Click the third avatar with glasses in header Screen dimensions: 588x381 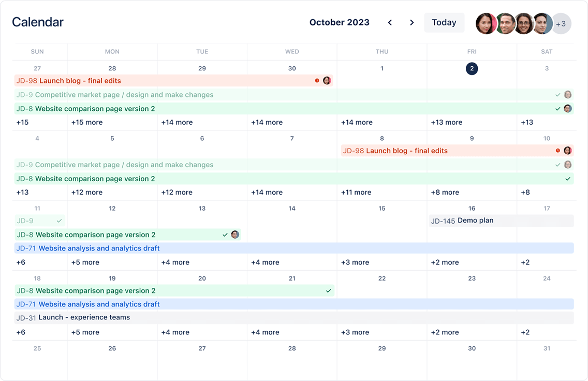click(x=524, y=23)
